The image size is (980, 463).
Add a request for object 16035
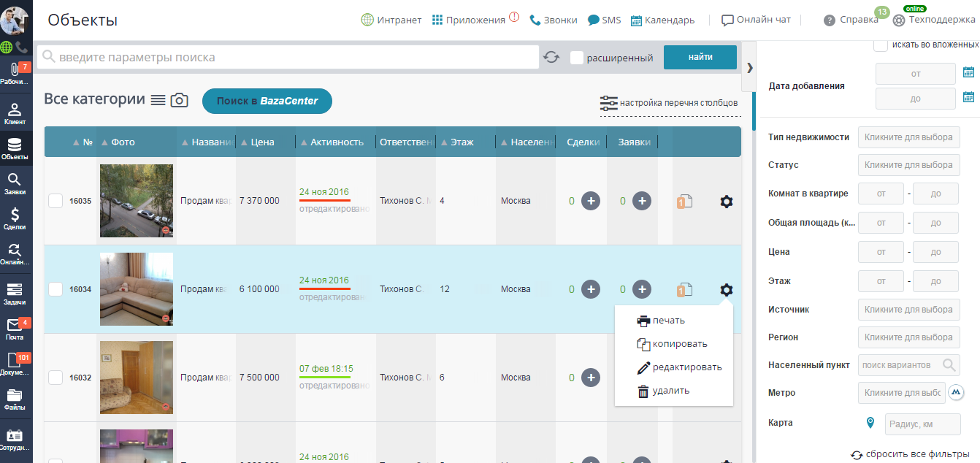[642, 201]
